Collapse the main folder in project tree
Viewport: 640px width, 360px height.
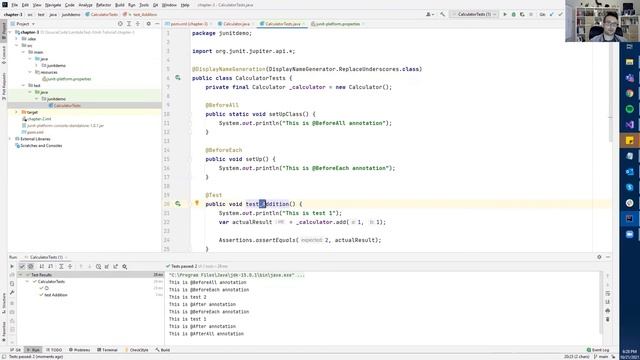23,52
